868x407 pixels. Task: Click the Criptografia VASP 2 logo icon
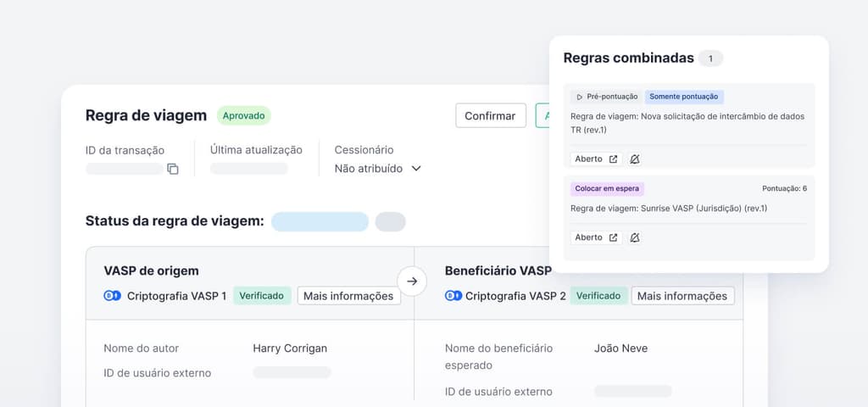453,296
